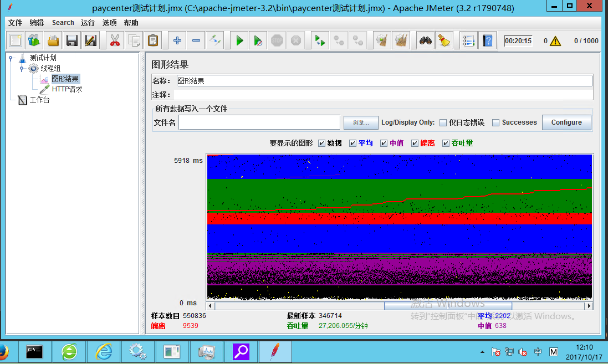Clear results with the single broom icon
Screen dimensions: 608x364
[382, 40]
